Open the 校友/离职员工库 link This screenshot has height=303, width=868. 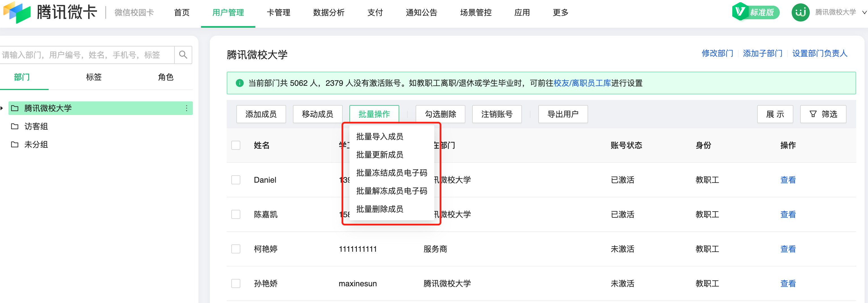pos(582,83)
